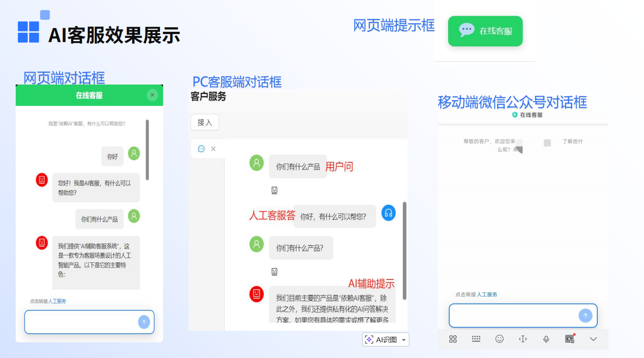Click the video icon with red notification badge
This screenshot has width=644, height=358.
coord(570,339)
